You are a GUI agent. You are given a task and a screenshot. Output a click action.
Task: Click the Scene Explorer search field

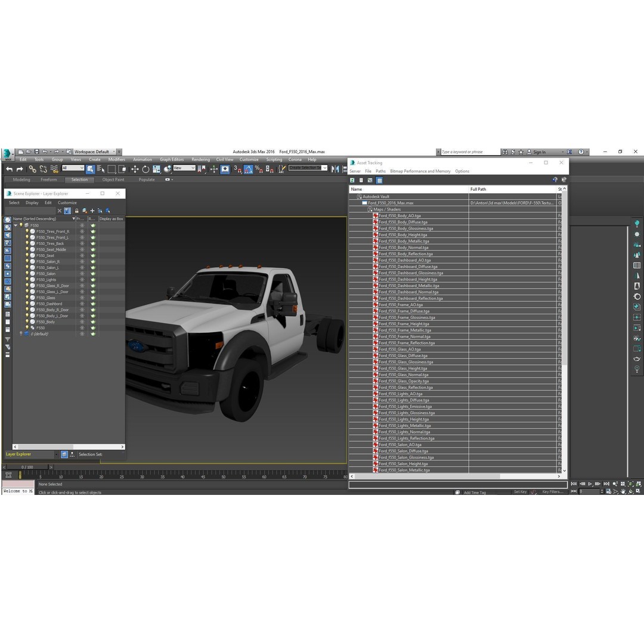click(x=30, y=210)
